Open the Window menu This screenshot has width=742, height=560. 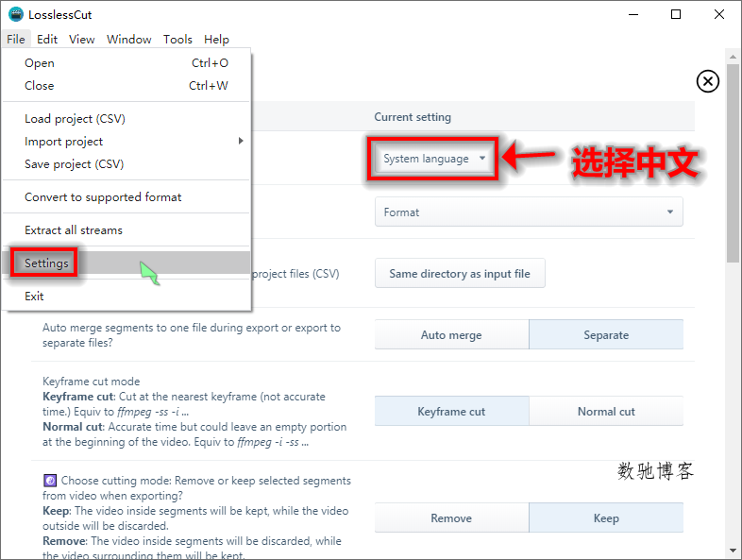click(x=128, y=40)
